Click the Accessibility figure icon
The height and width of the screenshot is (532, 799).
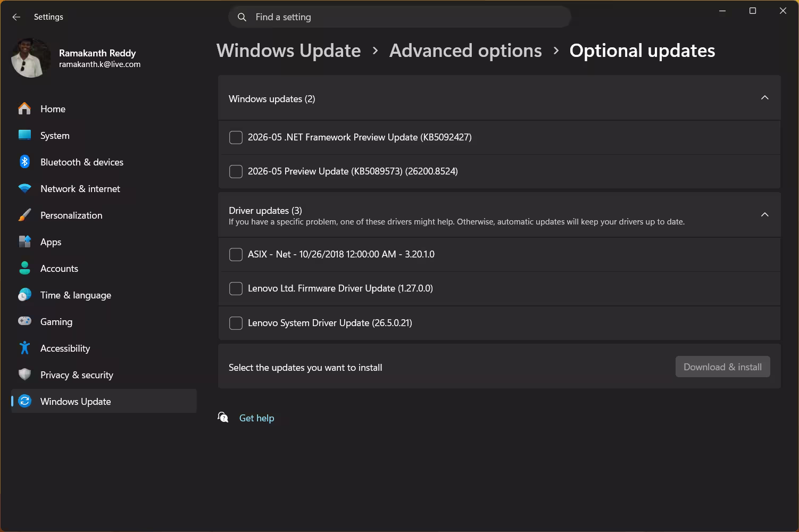click(24, 348)
